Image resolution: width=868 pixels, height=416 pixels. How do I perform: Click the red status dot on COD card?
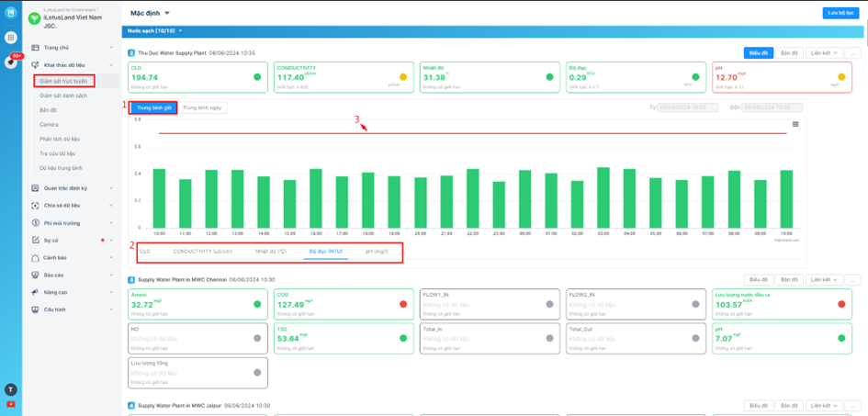tap(403, 304)
